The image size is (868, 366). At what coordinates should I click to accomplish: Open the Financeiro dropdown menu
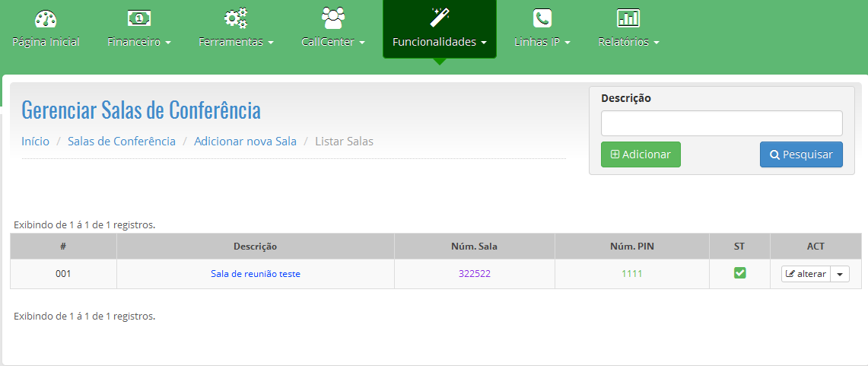point(138,43)
